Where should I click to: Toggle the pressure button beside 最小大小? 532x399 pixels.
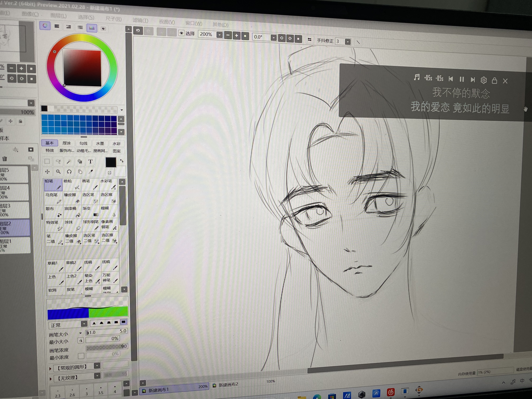(x=81, y=340)
